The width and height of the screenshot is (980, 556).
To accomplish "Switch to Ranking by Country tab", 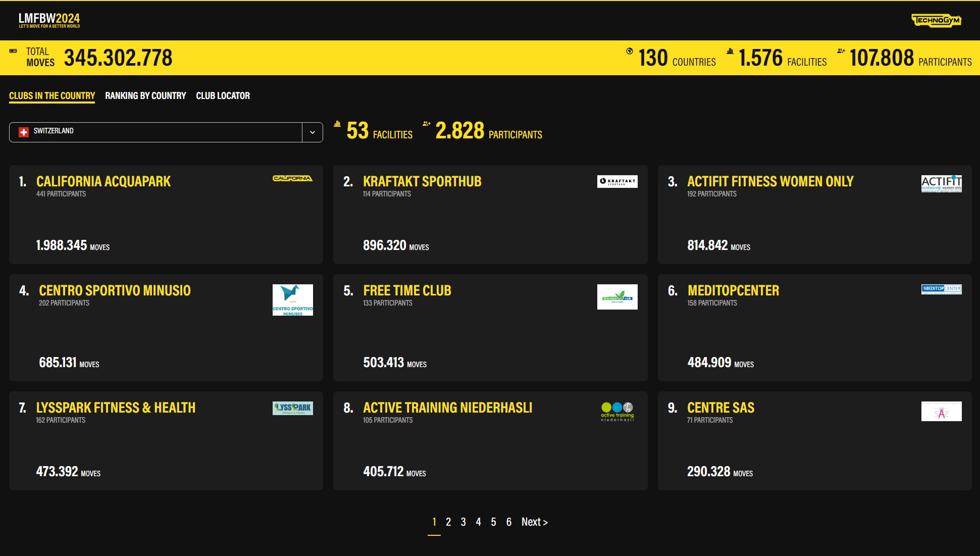I will (145, 96).
